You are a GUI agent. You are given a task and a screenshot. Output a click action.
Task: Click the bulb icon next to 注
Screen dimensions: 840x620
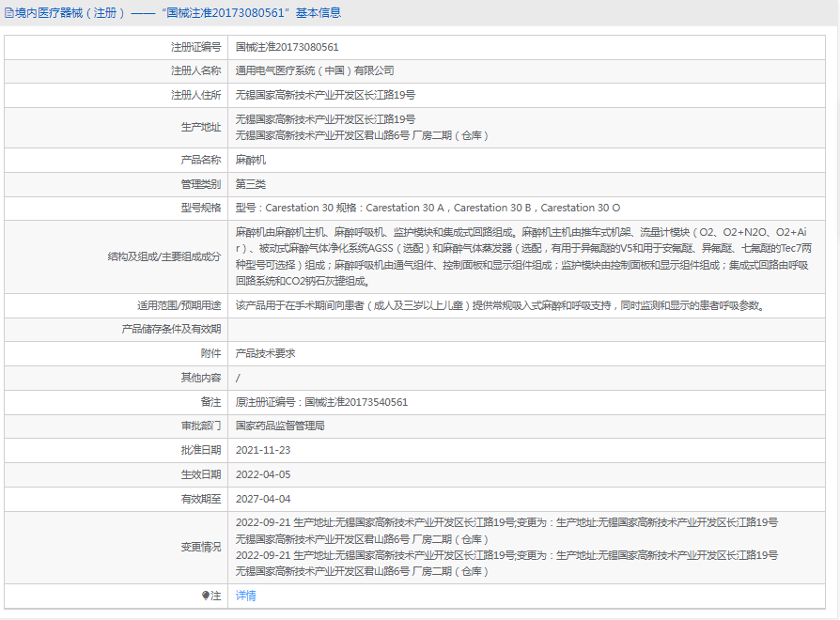click(205, 596)
